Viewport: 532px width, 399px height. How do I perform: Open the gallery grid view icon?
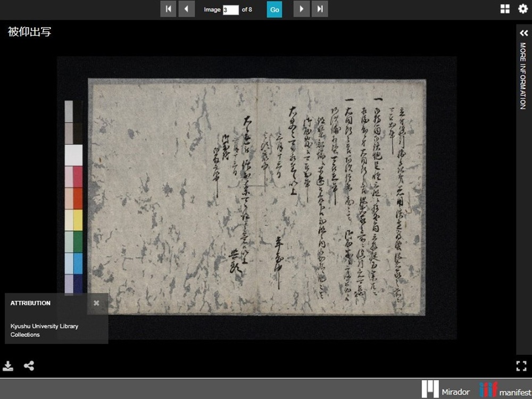505,9
